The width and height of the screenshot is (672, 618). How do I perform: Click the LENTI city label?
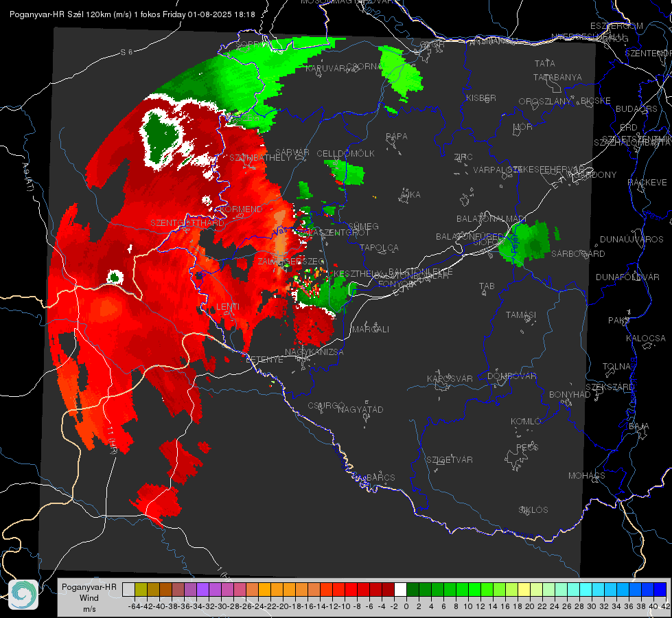coord(228,307)
